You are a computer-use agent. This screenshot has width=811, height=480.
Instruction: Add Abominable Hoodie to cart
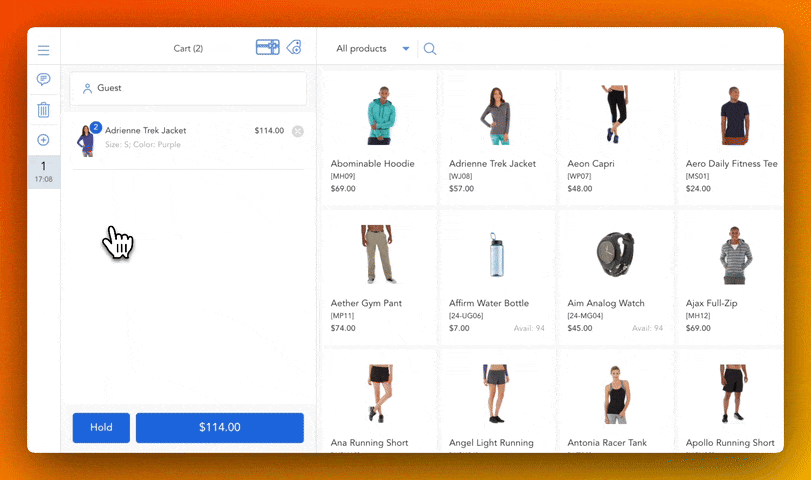coord(378,135)
